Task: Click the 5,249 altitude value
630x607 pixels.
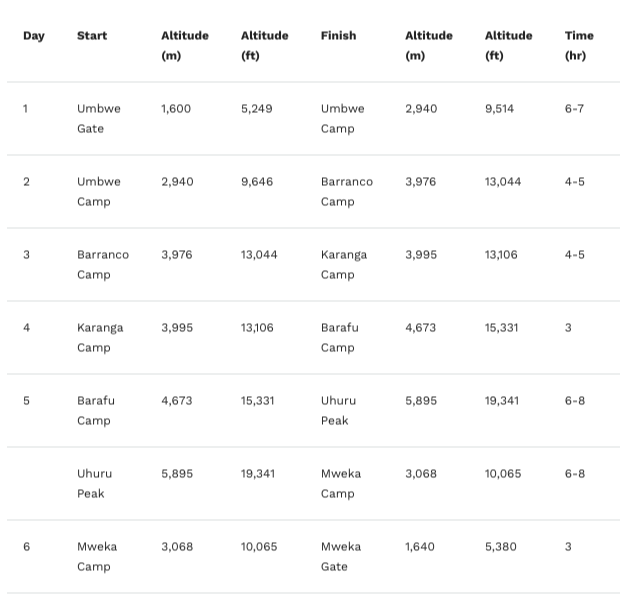Action: pyautogui.click(x=257, y=108)
